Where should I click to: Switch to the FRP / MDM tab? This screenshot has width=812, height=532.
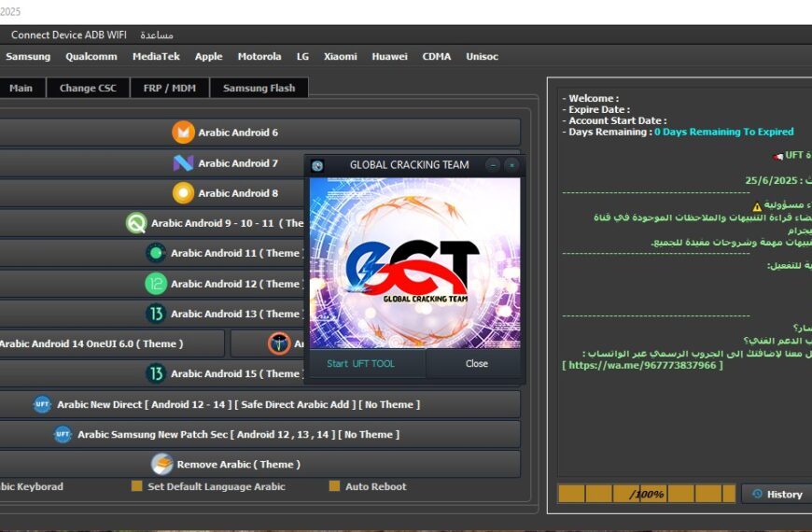[170, 88]
